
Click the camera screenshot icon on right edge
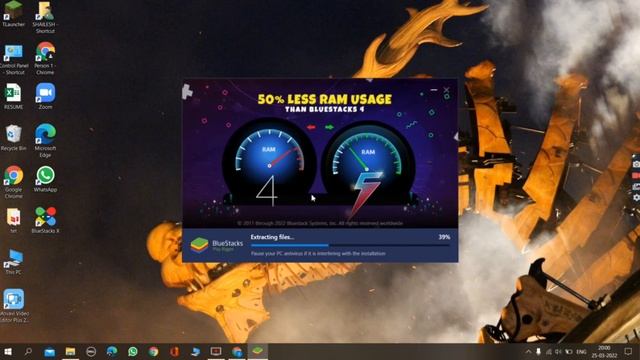point(636,164)
